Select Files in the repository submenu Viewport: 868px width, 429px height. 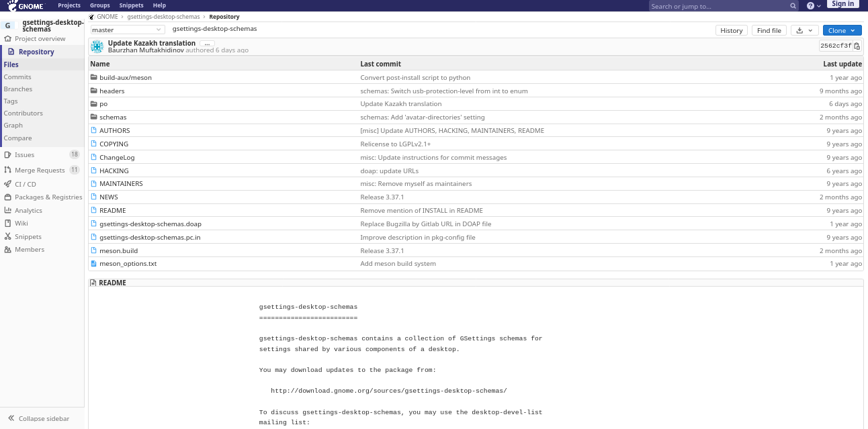11,64
